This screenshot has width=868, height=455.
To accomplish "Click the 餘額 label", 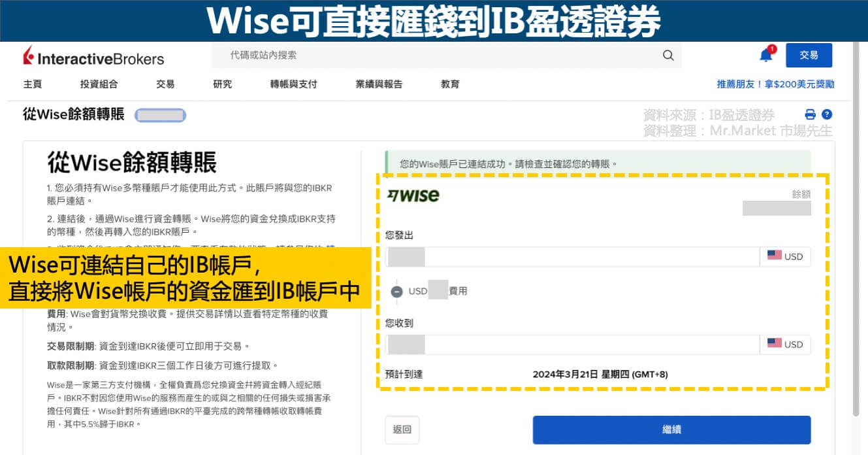I will tap(801, 194).
